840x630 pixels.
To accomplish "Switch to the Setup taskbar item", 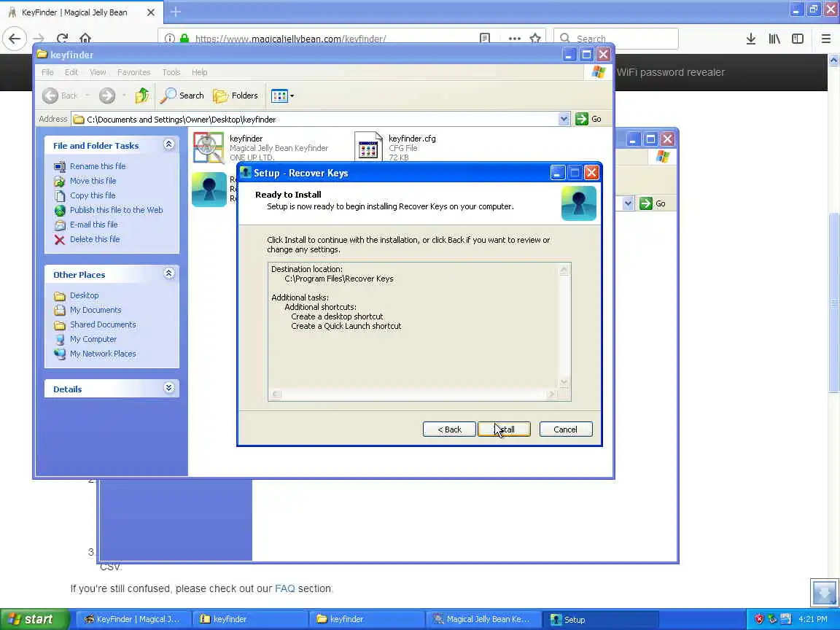I will pos(600,619).
